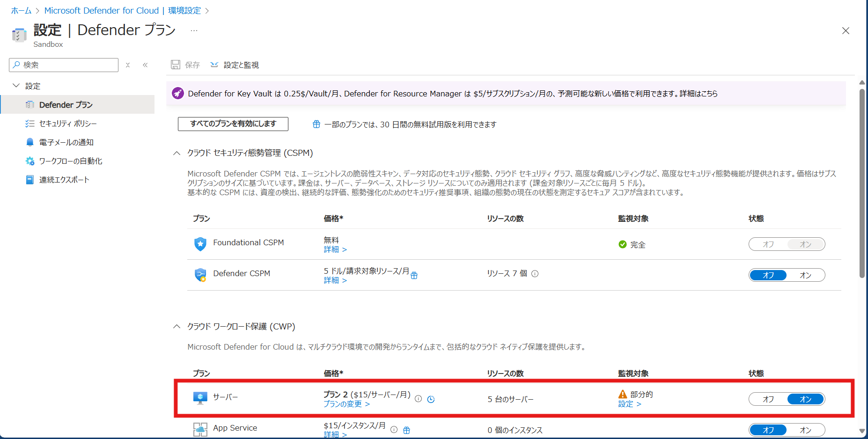The image size is (868, 439).
Task: Click info icon next to リソース 7 個
Action: [535, 274]
